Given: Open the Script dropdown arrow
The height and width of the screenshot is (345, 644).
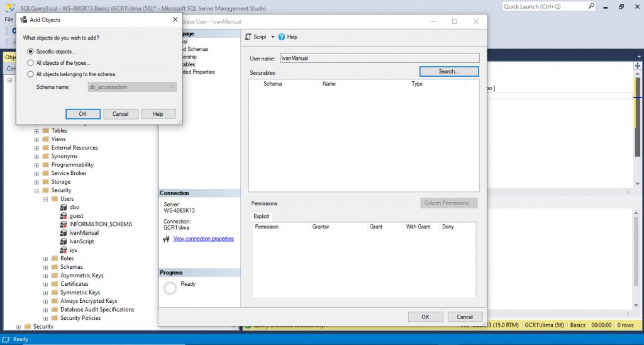Looking at the screenshot, I should click(x=272, y=37).
